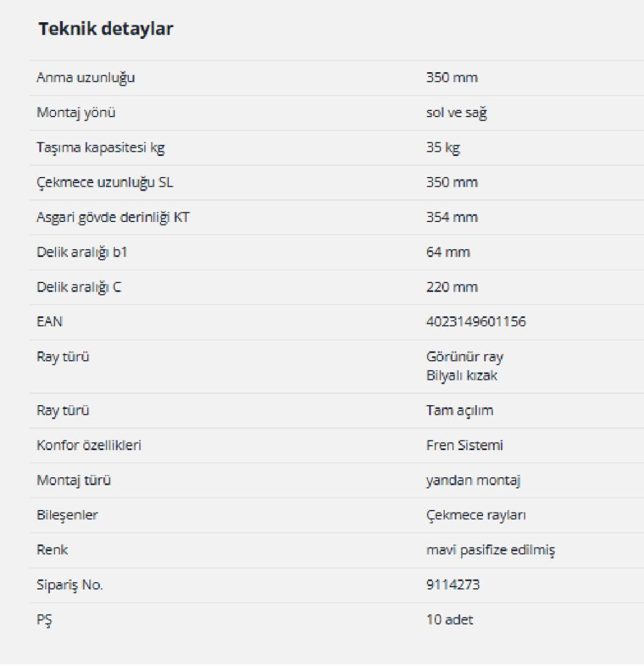Viewport: 644px width, 666px height.
Task: Click the "Görünür ray" value text
Action: pyautogui.click(x=464, y=357)
